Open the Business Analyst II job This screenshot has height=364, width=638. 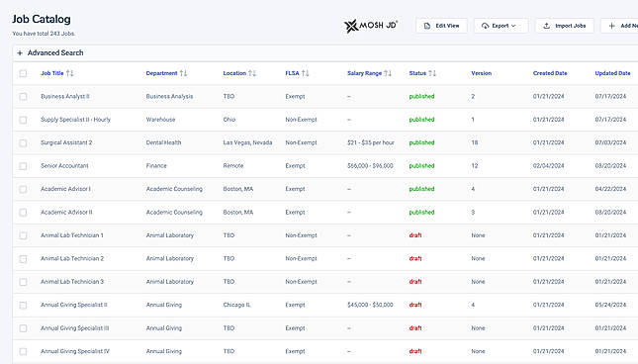[x=64, y=96]
